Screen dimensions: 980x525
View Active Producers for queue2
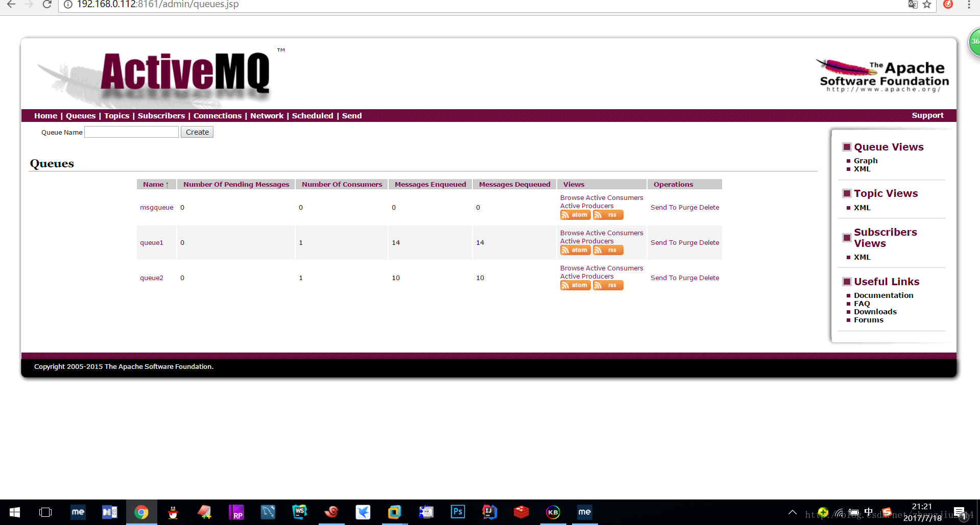pos(587,276)
